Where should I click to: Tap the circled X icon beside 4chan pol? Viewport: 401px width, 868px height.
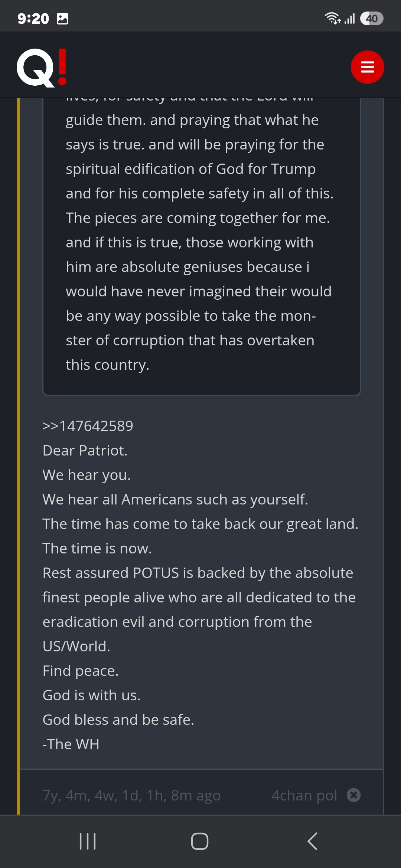[x=353, y=795]
